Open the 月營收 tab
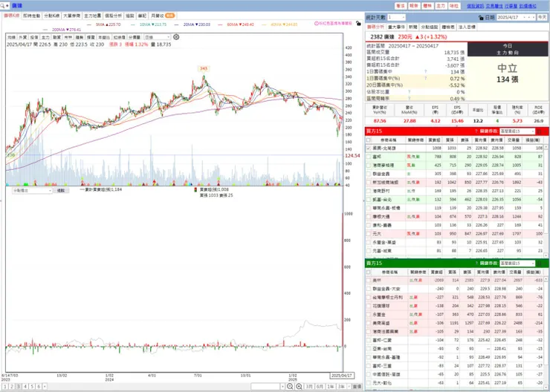 (163, 16)
